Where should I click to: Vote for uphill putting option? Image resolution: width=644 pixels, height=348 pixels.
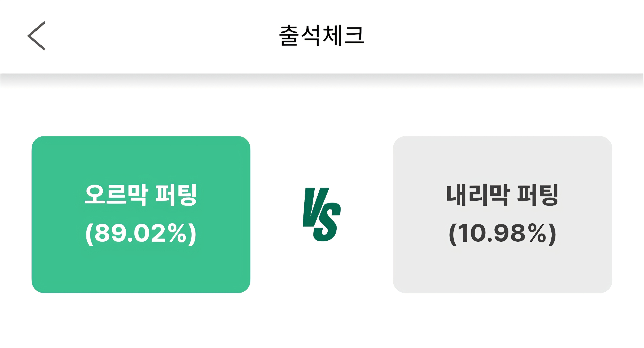click(x=141, y=214)
